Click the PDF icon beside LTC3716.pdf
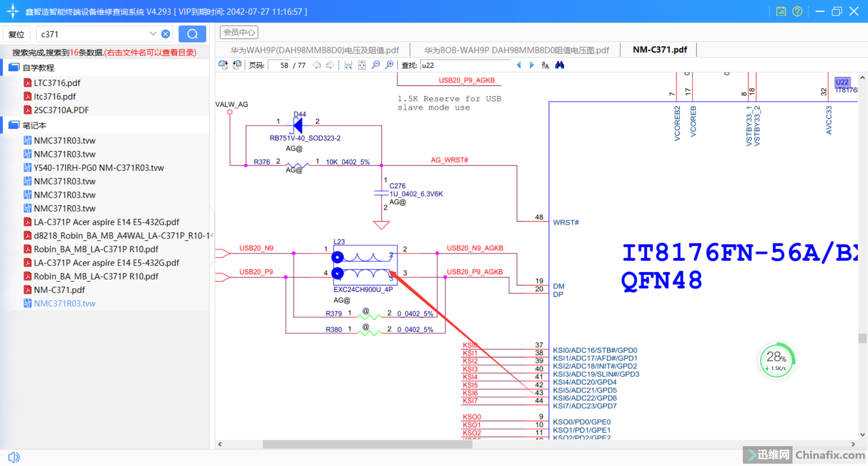 pos(28,83)
